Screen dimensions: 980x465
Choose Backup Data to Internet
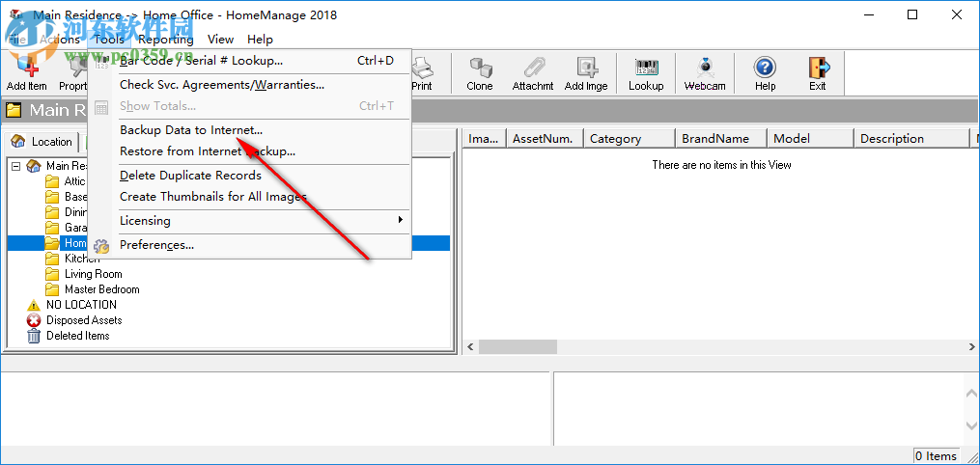click(250, 130)
